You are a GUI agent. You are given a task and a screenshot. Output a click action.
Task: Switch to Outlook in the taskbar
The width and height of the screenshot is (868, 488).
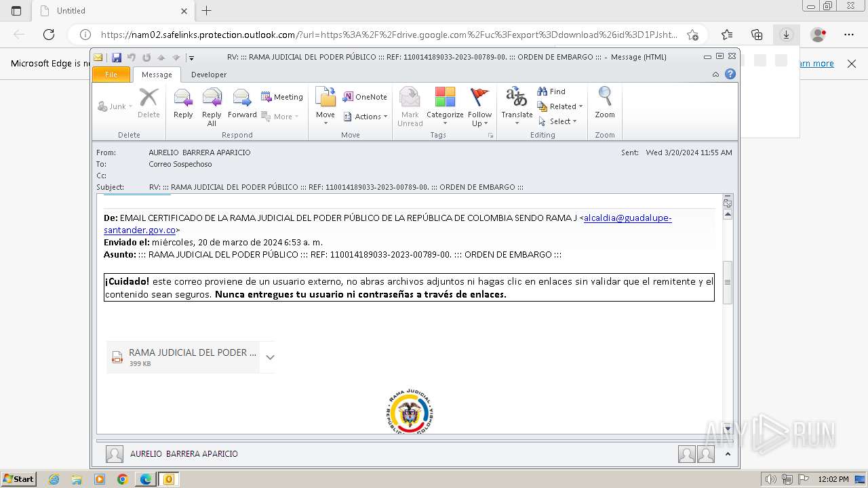point(168,479)
